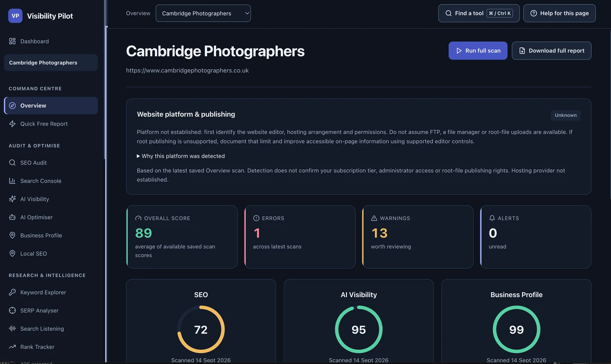Viewport: 611px width, 364px height.
Task: Click the Errors count 1
Action: (x=257, y=233)
